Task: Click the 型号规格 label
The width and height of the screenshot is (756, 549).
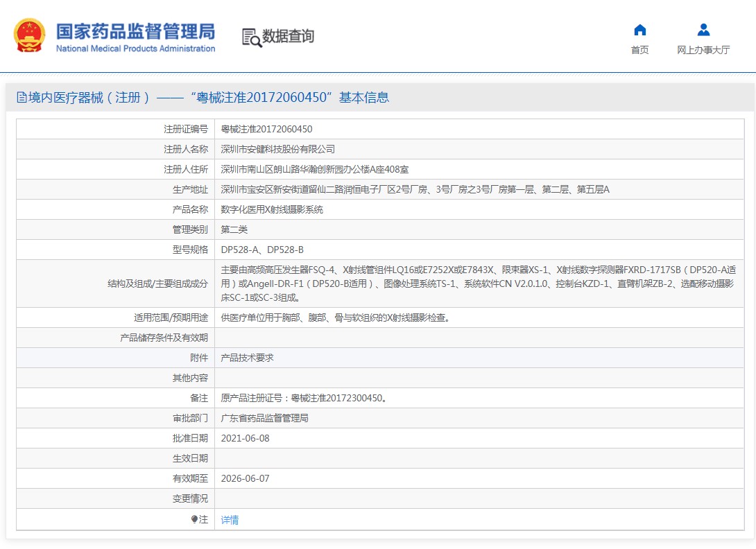Action: click(190, 250)
